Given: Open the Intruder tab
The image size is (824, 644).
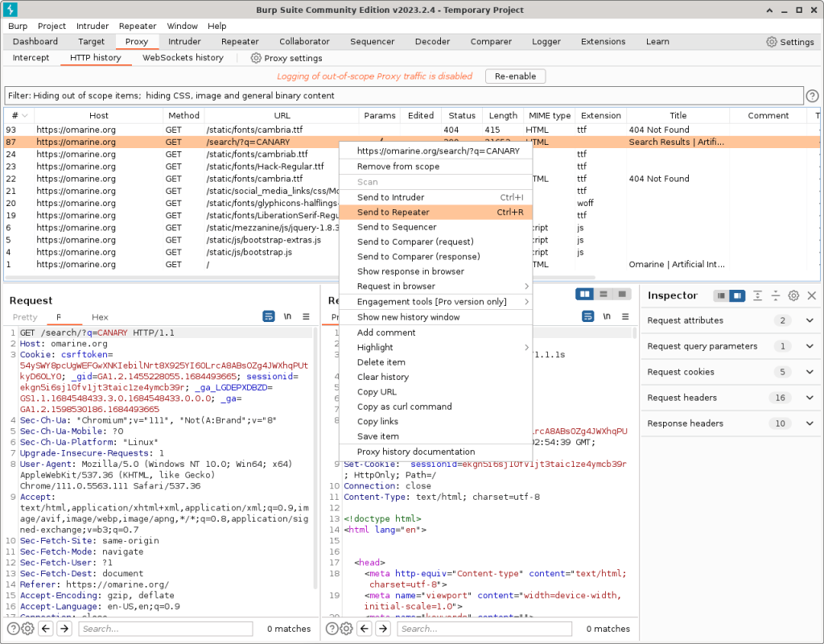Looking at the screenshot, I should pos(184,42).
